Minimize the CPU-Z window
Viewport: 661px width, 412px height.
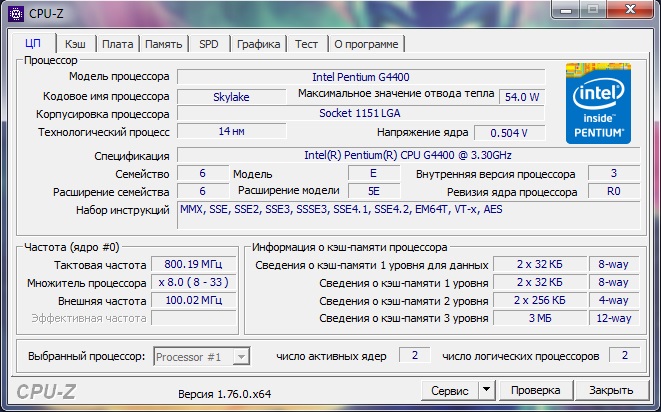point(566,9)
